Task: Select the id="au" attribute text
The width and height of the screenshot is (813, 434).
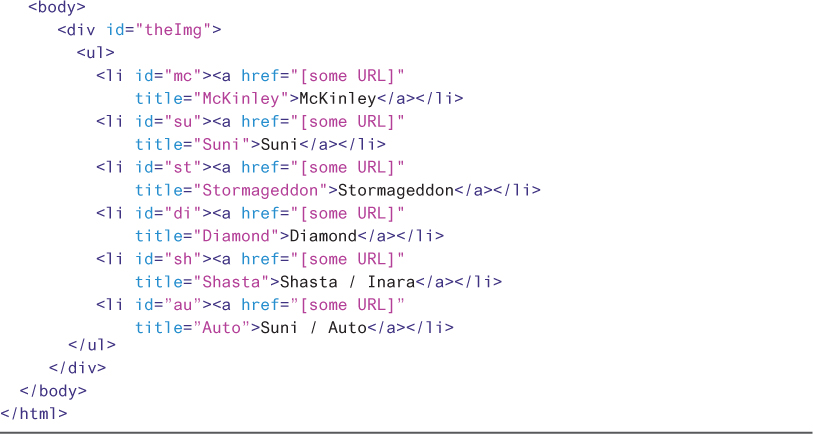Action: (x=169, y=304)
